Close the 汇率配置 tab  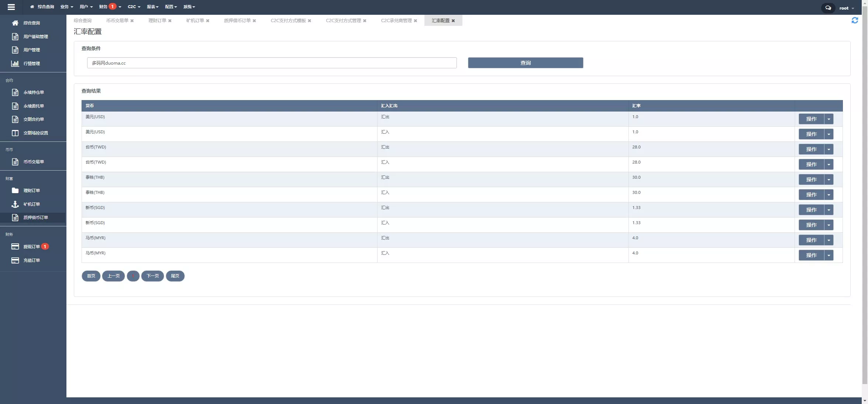point(453,21)
